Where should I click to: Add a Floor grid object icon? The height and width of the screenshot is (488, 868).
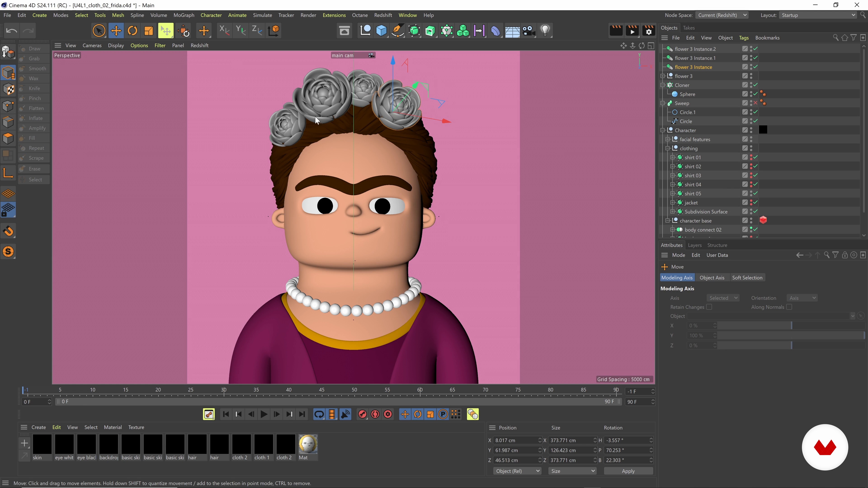tap(512, 31)
